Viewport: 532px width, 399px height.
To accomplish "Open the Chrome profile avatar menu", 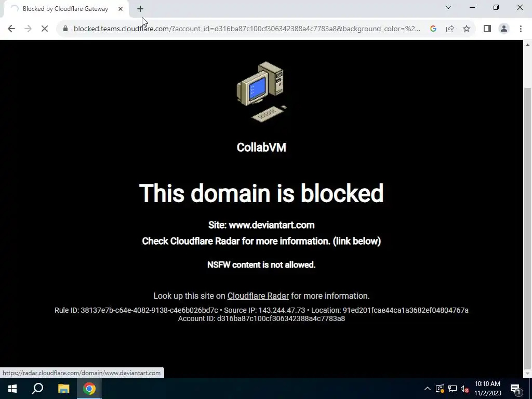I will coord(504,29).
